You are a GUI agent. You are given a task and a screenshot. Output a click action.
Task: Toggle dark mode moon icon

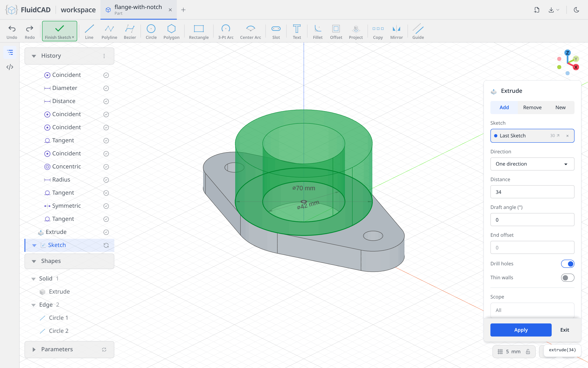click(576, 10)
